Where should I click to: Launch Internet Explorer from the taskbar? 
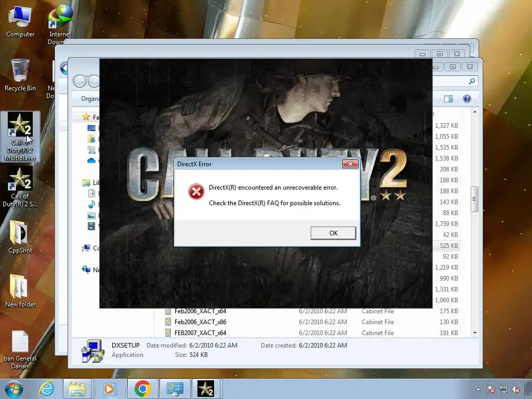click(x=46, y=389)
